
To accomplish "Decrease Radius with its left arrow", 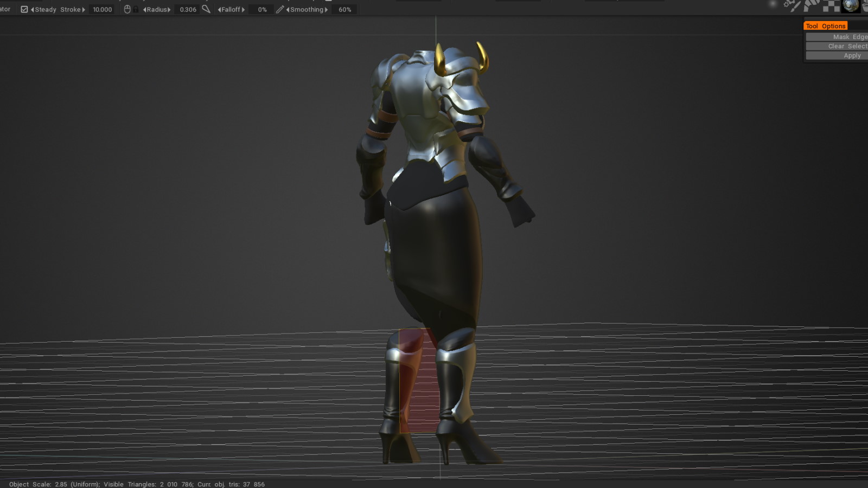I will coord(144,9).
